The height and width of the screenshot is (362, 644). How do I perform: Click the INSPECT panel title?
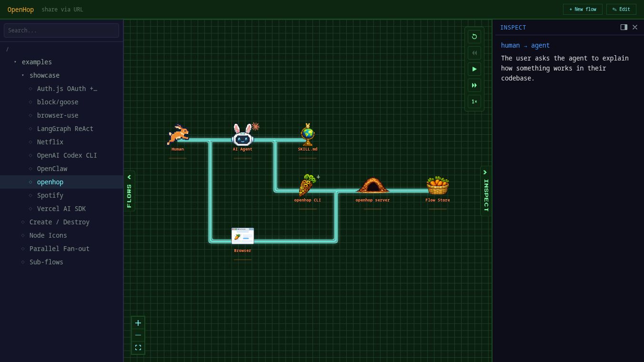pos(513,28)
